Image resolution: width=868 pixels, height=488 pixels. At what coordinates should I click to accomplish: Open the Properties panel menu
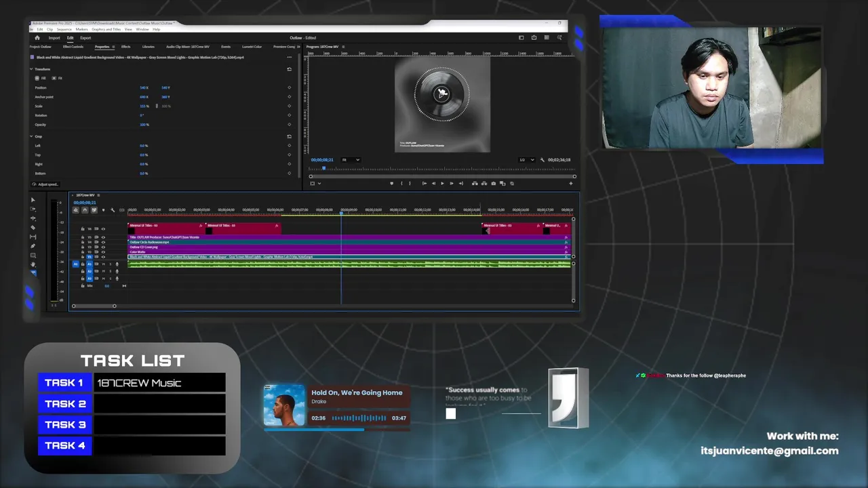pos(113,47)
